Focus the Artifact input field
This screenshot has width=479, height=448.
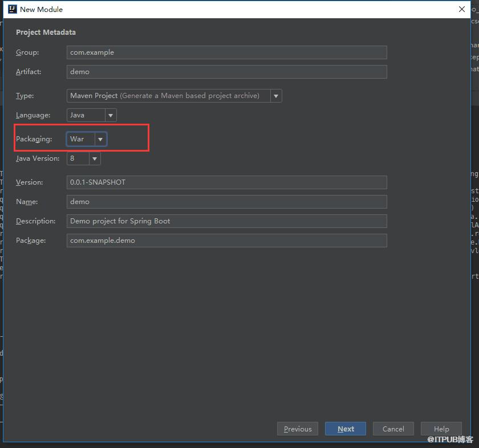click(x=227, y=72)
